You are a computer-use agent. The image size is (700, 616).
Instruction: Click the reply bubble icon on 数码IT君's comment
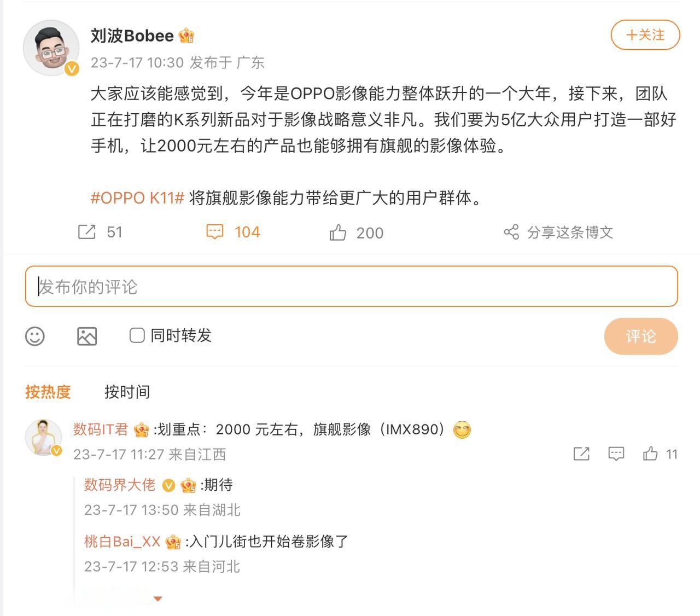(x=615, y=454)
